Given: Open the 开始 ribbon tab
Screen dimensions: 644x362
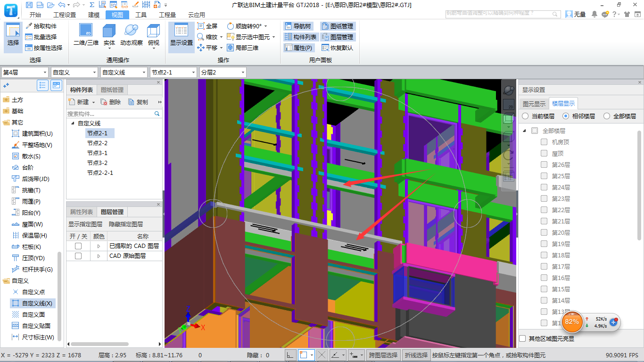Looking at the screenshot, I should 35,15.
